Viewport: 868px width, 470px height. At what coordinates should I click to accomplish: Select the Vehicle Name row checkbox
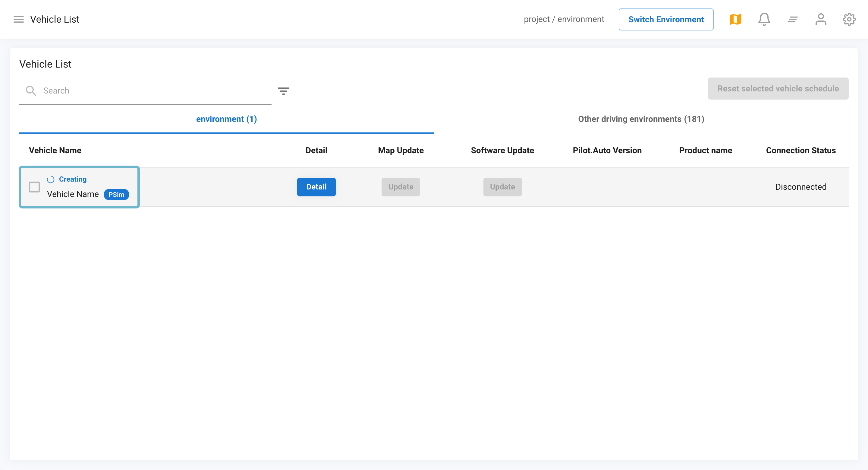pos(34,187)
